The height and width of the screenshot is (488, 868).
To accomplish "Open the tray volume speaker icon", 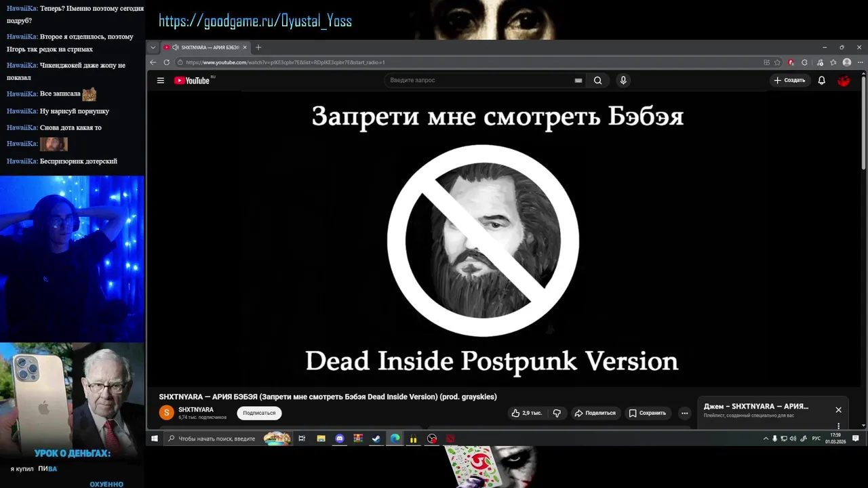I will pyautogui.click(x=793, y=439).
